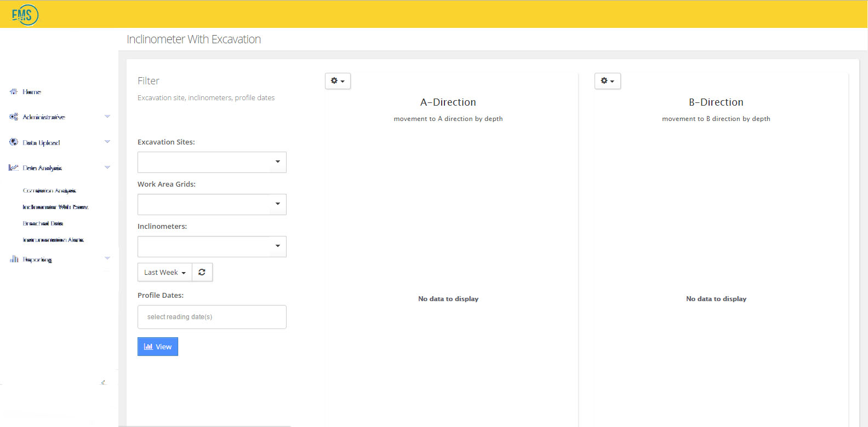Click 'Excavation site, inclinometers, profile dates' description
868x427 pixels.
pos(206,98)
